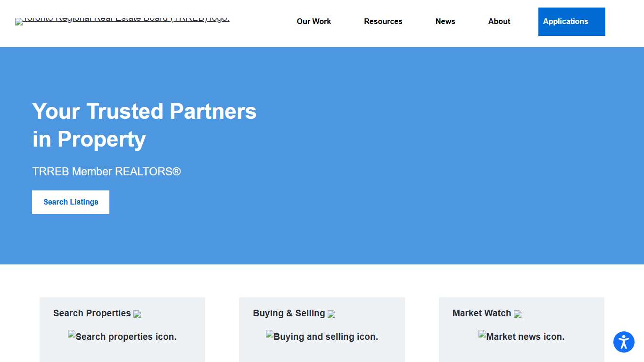Click the arrow icon beside Buying & Selling
The image size is (644, 362).
point(332,314)
